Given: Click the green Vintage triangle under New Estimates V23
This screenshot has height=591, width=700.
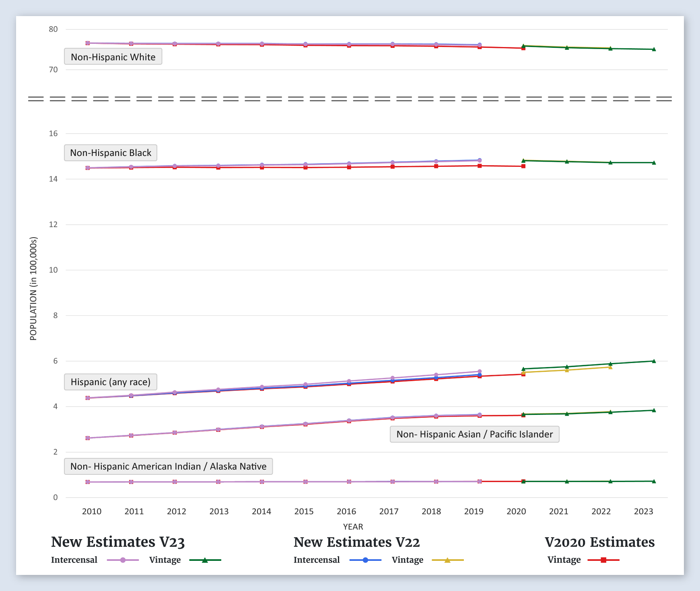Looking at the screenshot, I should [x=205, y=560].
